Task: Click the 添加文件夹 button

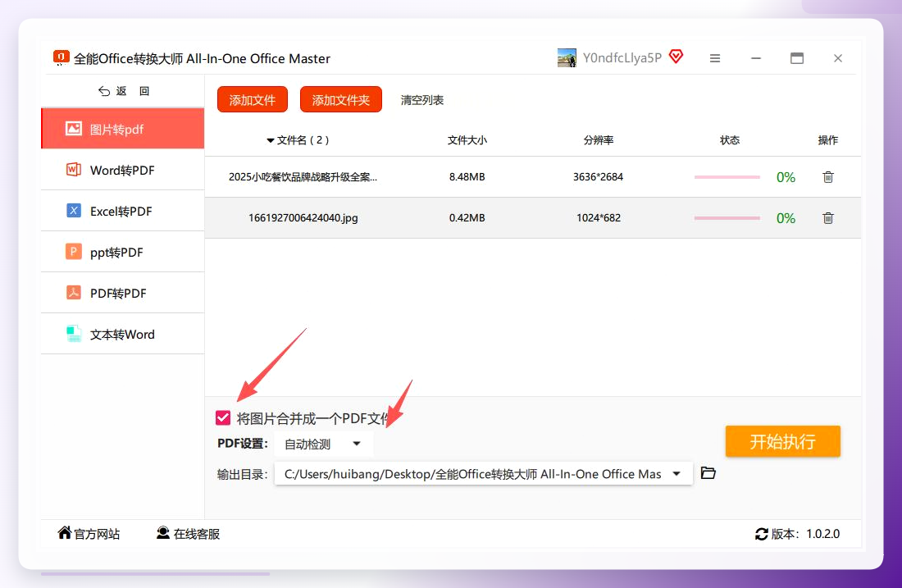Action: [341, 99]
